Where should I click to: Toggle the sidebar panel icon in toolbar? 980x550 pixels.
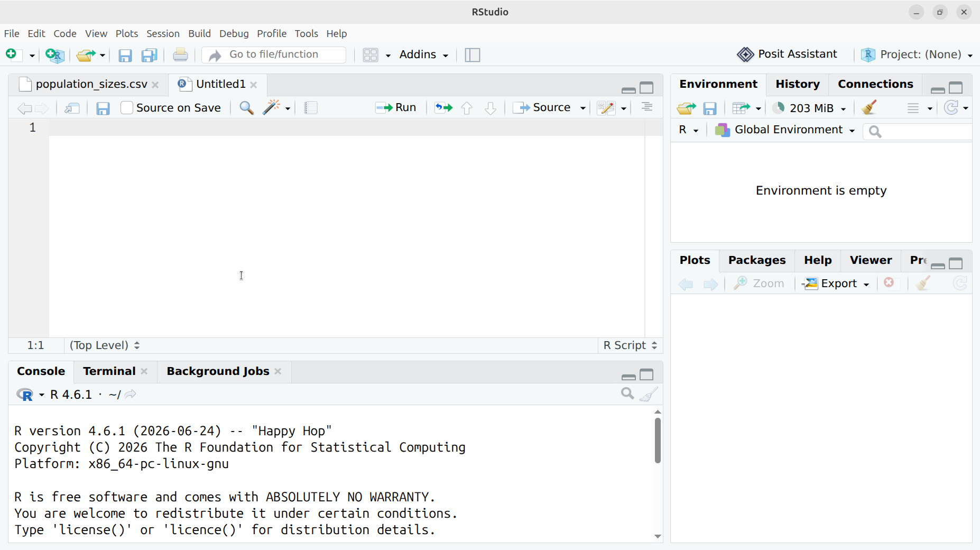pyautogui.click(x=473, y=55)
